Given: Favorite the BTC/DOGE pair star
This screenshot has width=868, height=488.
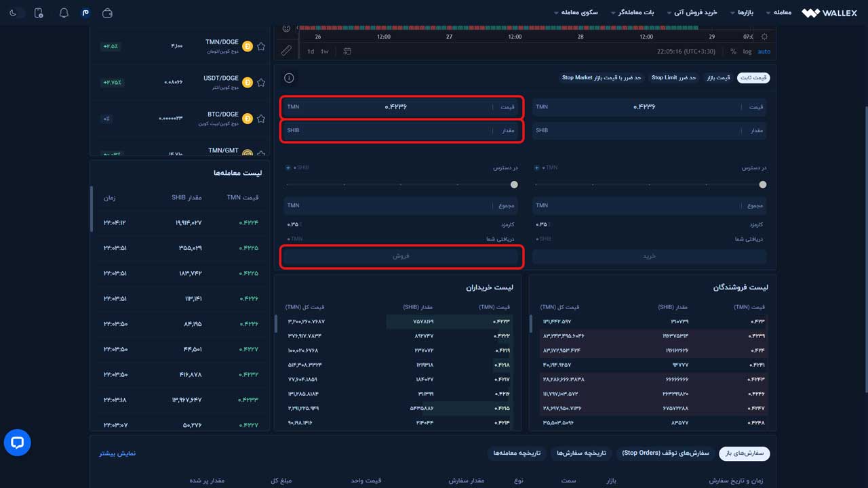Looking at the screenshot, I should (x=261, y=118).
